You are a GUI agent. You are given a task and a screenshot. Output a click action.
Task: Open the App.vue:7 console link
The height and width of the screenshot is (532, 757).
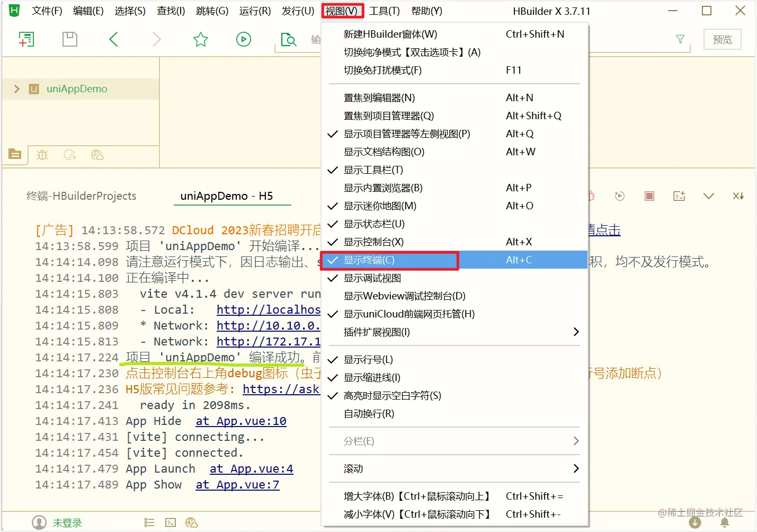[x=237, y=485]
